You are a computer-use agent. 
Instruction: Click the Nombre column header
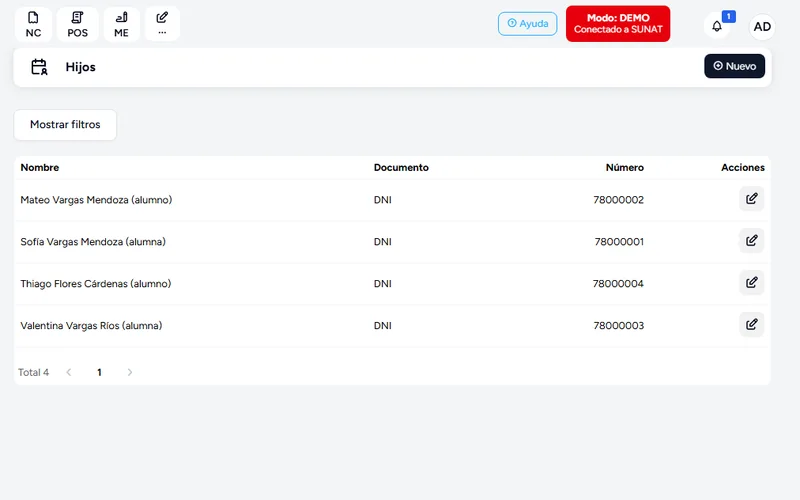coord(40,167)
